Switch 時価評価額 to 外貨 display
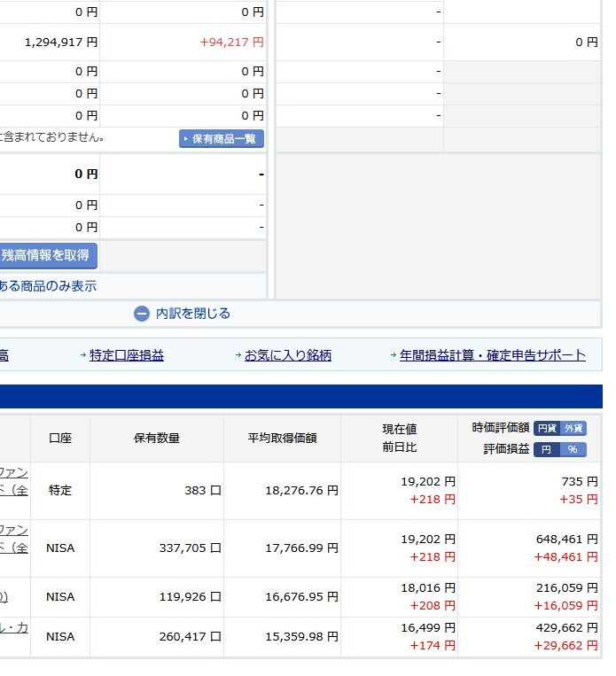This screenshot has width=616, height=676. [x=573, y=428]
